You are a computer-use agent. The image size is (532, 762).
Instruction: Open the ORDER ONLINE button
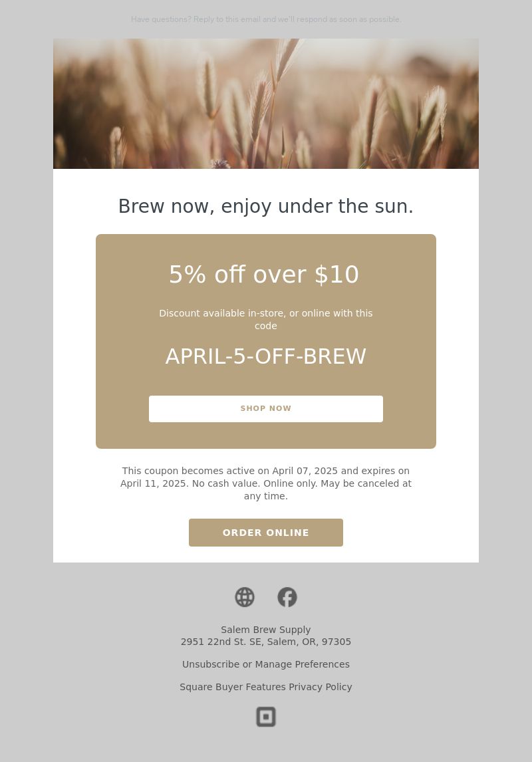point(266,533)
